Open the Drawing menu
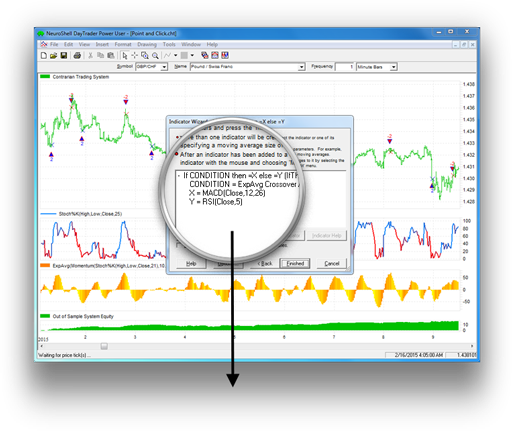This screenshot has width=512, height=431. (147, 44)
